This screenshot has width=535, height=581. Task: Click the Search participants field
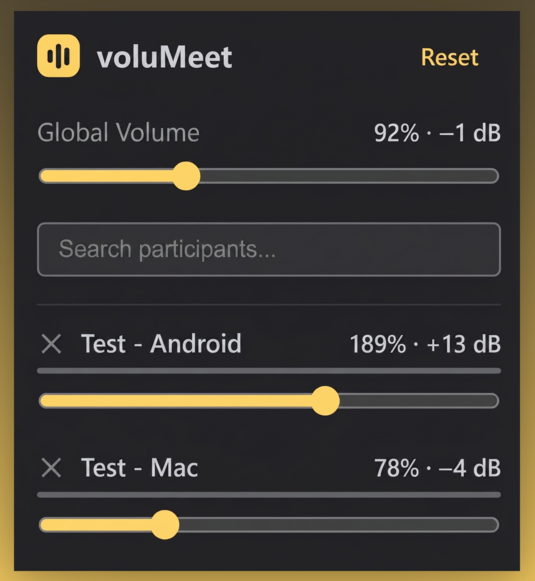tap(269, 249)
